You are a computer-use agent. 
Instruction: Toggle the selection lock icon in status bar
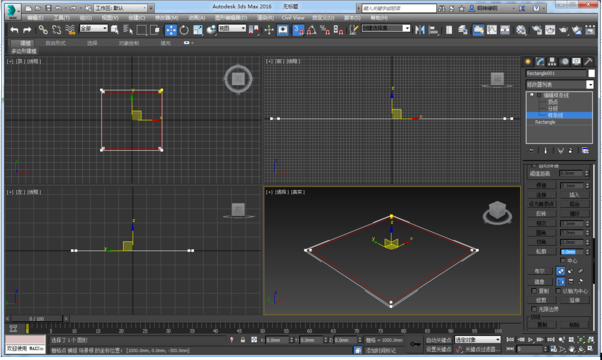pyautogui.click(x=243, y=340)
